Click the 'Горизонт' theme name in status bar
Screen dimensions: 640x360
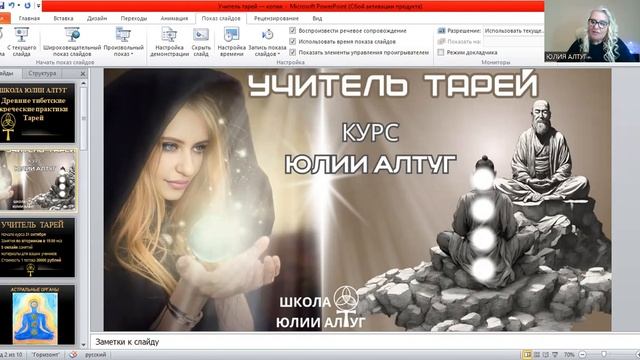coord(46,355)
